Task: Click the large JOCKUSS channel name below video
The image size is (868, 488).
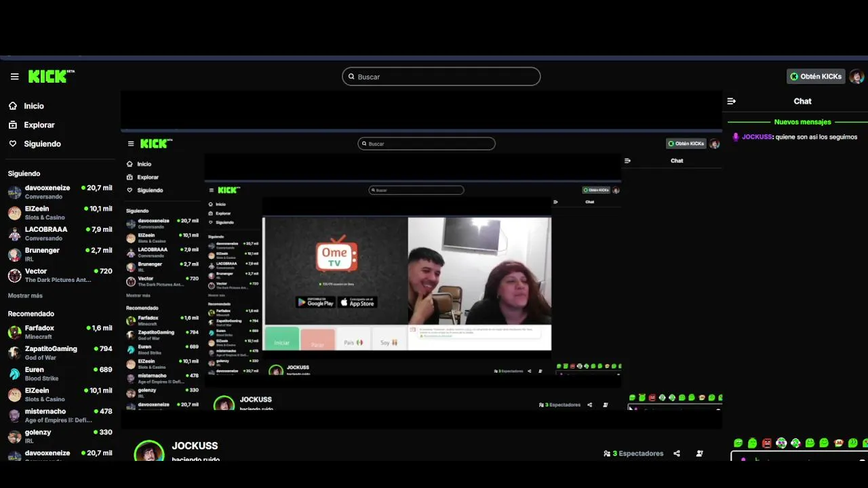Action: click(195, 446)
